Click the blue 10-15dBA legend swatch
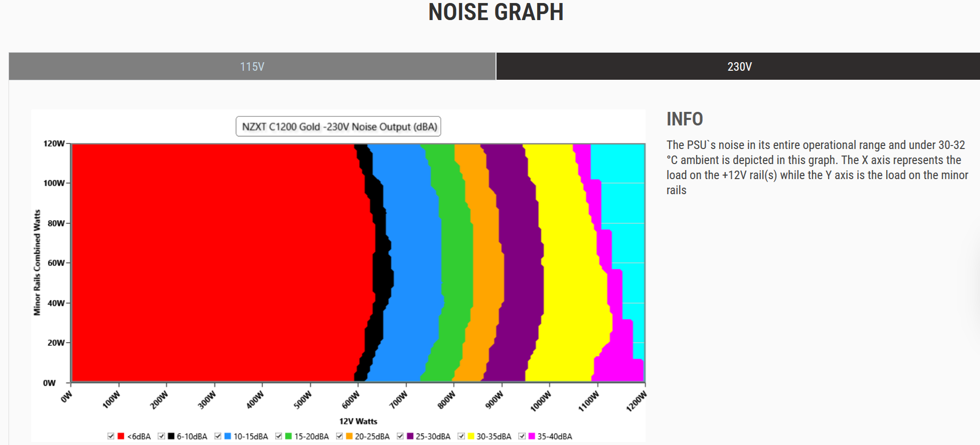This screenshot has width=980, height=445. [x=228, y=436]
